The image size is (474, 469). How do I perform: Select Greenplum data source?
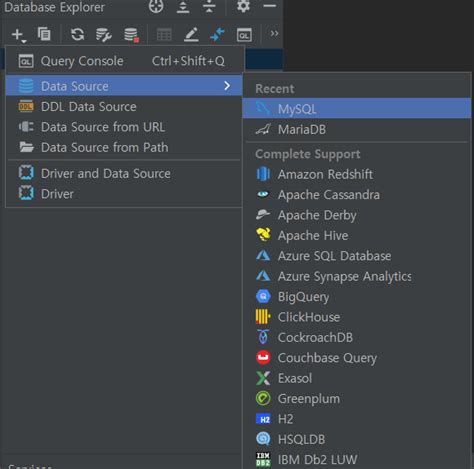[357, 398]
